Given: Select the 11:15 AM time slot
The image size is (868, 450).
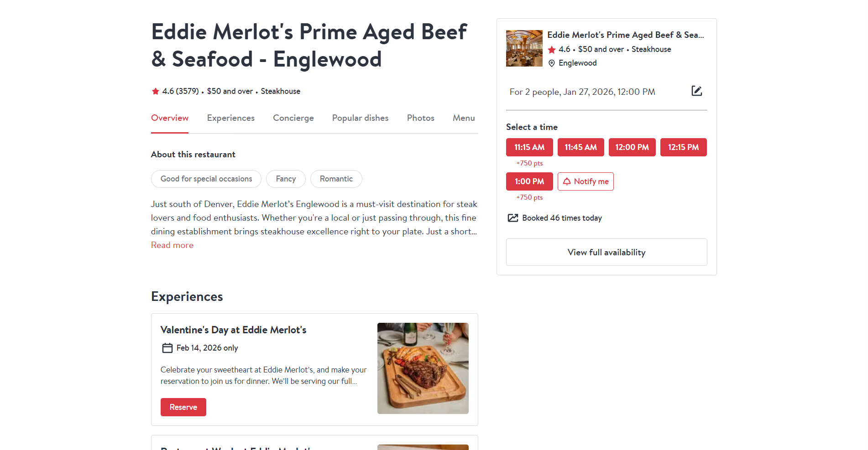Looking at the screenshot, I should [529, 147].
